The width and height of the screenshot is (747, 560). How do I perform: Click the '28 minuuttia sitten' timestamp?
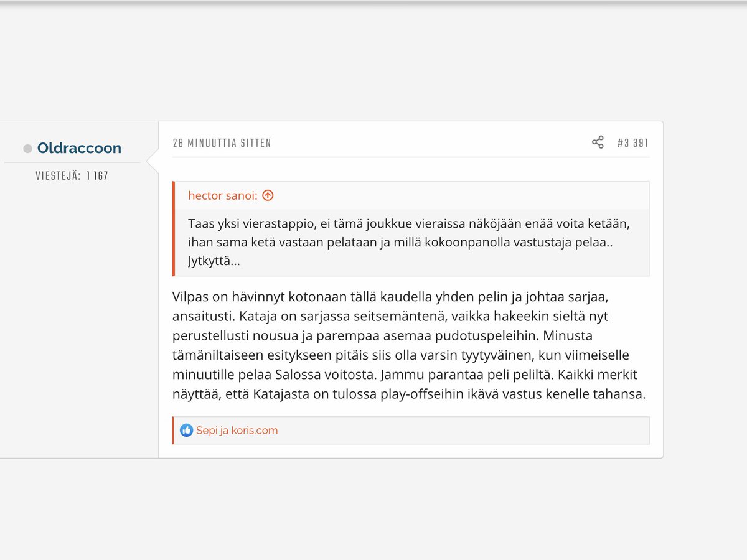[x=222, y=143]
